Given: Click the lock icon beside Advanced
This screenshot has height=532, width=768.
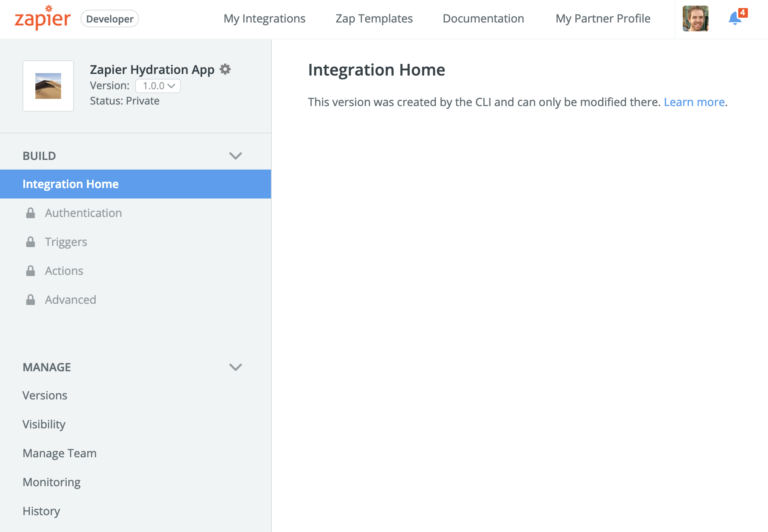Looking at the screenshot, I should 31,300.
